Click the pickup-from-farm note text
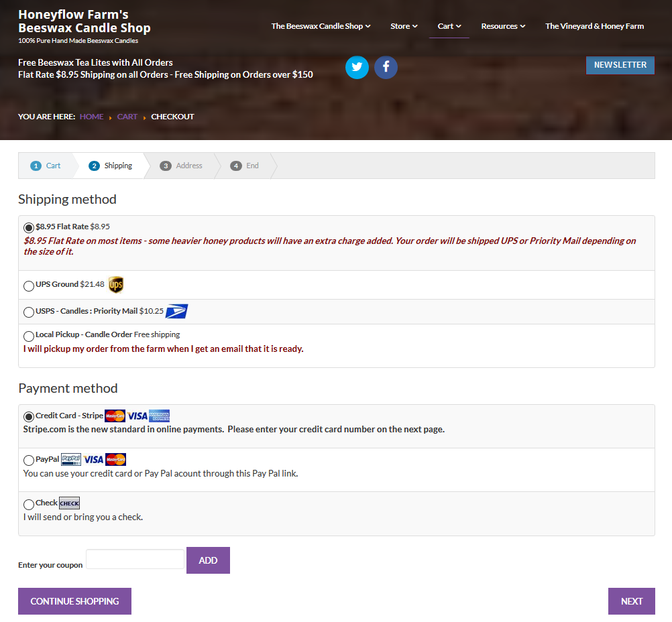The image size is (672, 622). tap(163, 349)
